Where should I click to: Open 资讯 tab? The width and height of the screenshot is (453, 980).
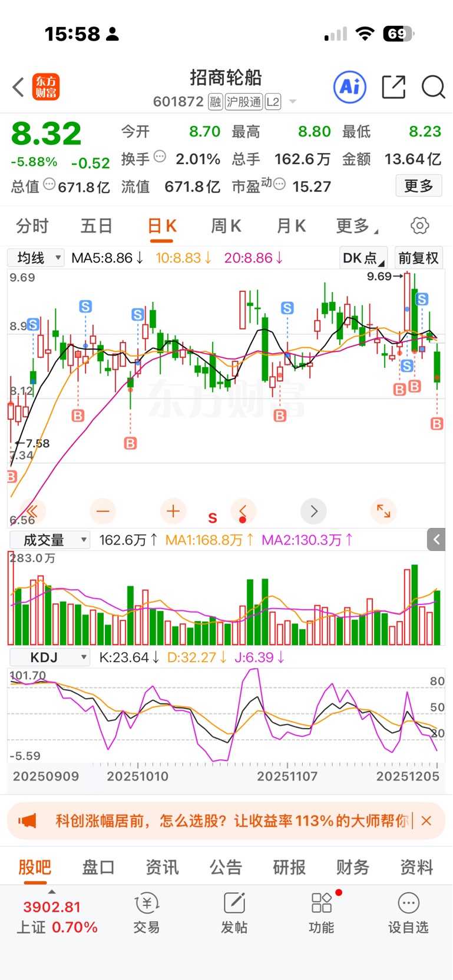(162, 867)
